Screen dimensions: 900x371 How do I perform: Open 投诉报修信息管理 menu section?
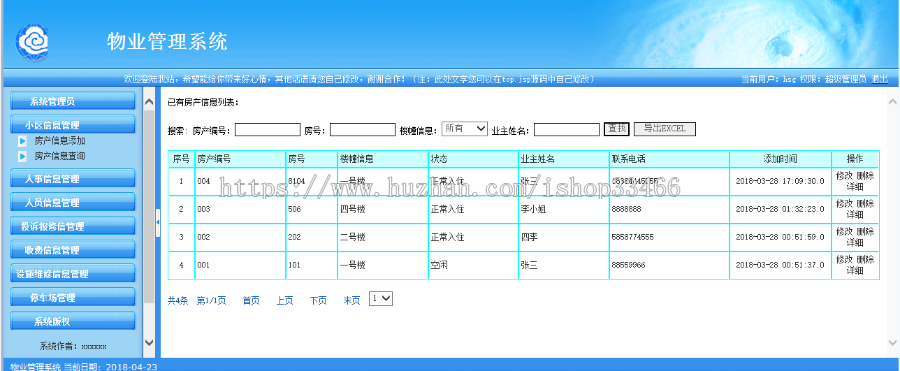tap(73, 226)
